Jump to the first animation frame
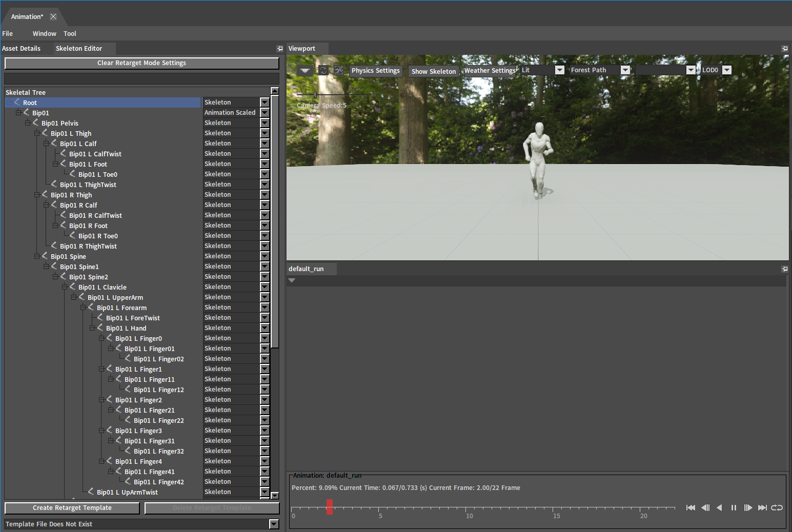The width and height of the screenshot is (792, 532). [x=691, y=507]
